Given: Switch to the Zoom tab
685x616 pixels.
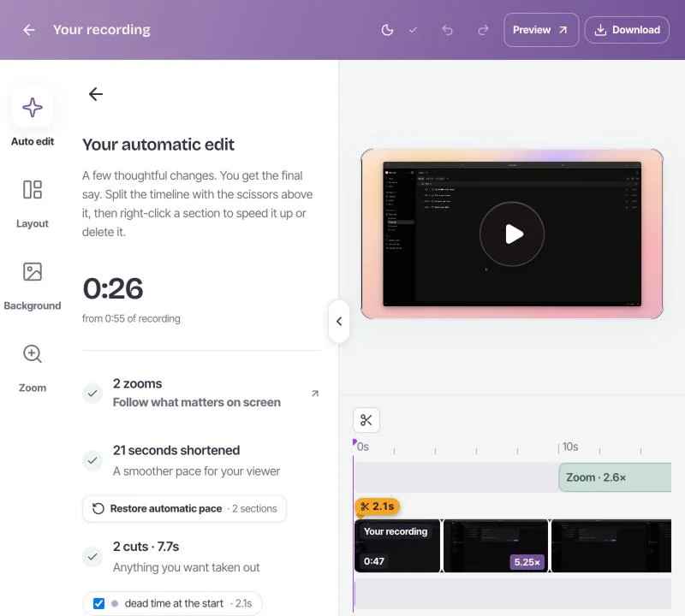Looking at the screenshot, I should (33, 368).
